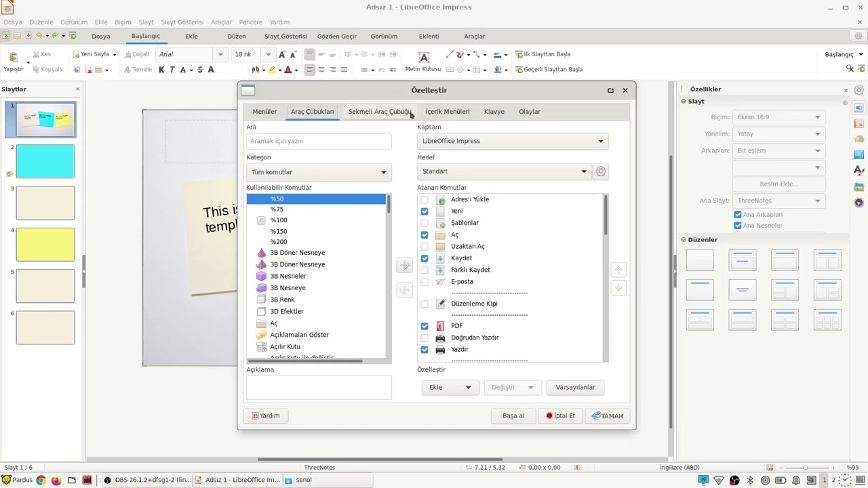This screenshot has height=488, width=868.
Task: Open the Hedef Standart dropdown
Action: tap(504, 171)
